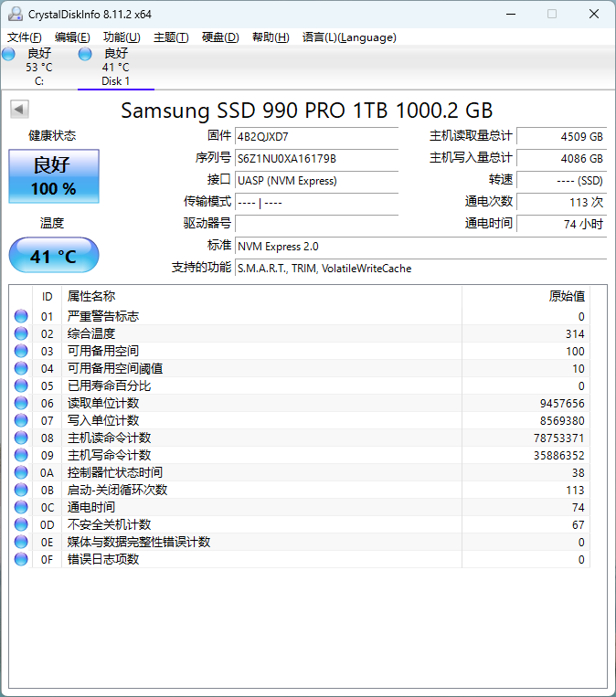Click the 良好 100 % health status button
The image size is (616, 697).
pyautogui.click(x=54, y=176)
